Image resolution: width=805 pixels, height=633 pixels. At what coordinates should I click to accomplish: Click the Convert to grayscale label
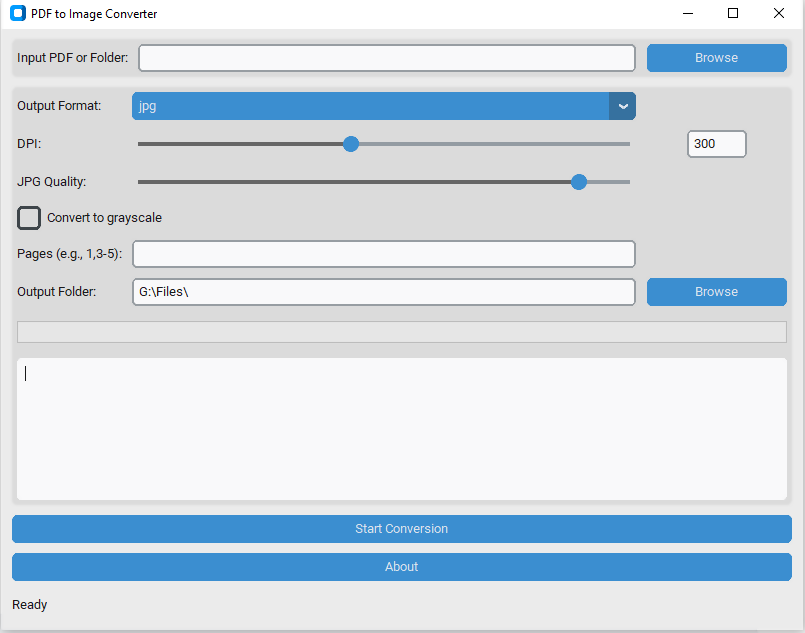[x=104, y=218]
